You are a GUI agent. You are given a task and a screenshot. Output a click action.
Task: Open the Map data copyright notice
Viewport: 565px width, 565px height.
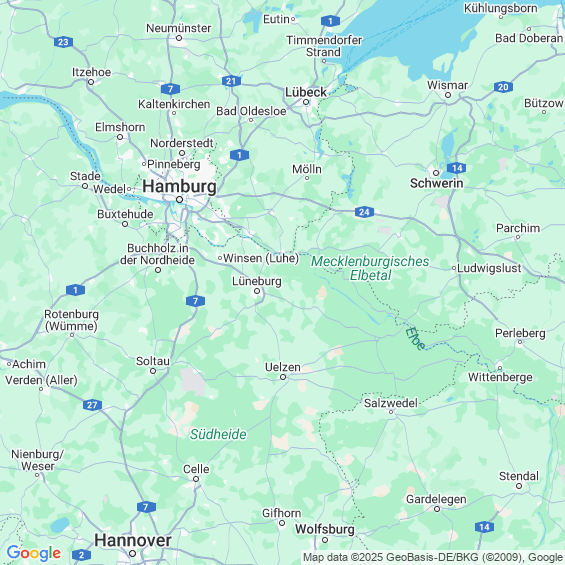pyautogui.click(x=433, y=557)
